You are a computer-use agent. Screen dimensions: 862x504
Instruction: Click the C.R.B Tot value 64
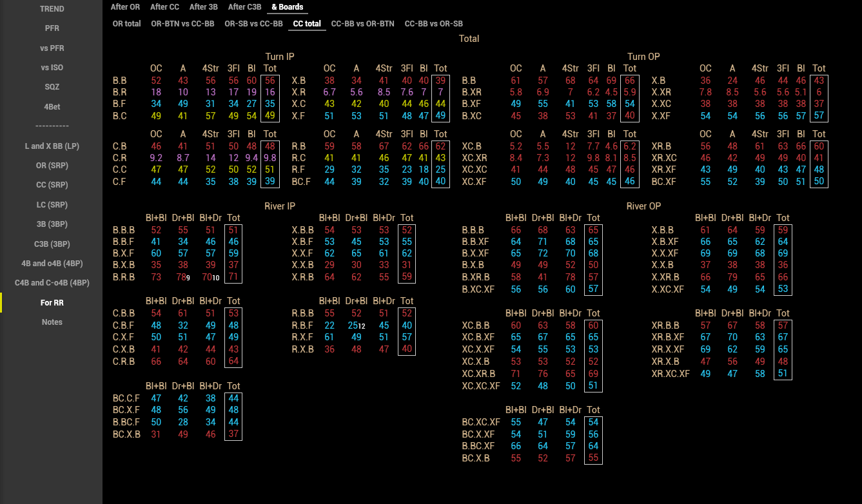(x=233, y=362)
